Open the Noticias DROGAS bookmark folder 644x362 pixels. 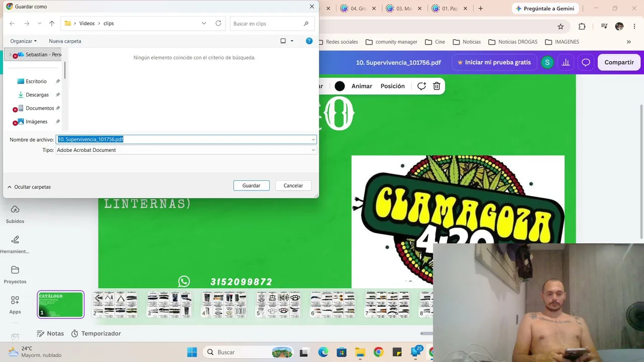513,42
